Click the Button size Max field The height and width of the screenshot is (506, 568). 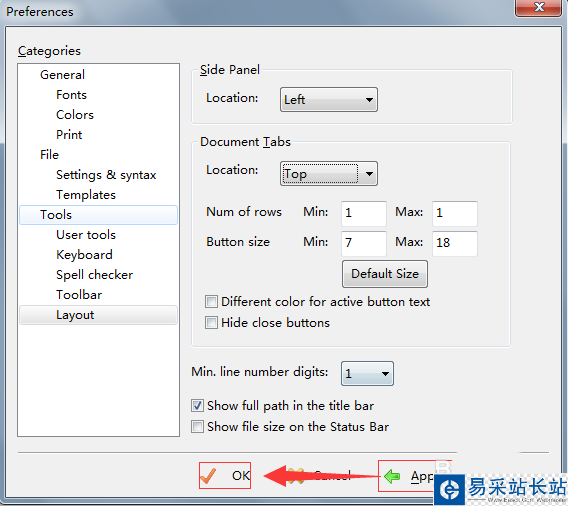[x=455, y=243]
